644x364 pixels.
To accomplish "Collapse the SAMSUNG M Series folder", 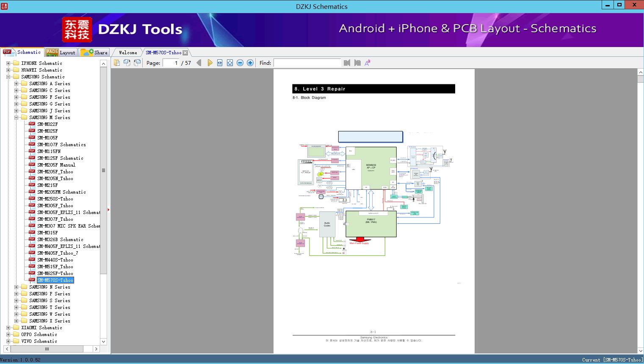I will 16,117.
